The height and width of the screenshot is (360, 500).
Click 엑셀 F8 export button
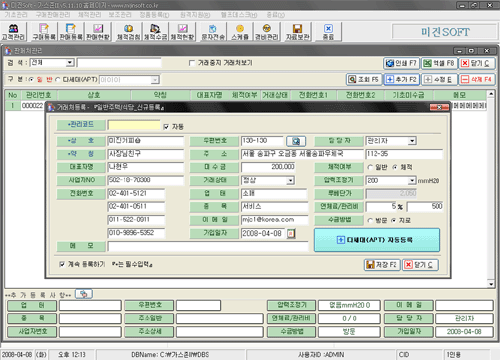439,63
